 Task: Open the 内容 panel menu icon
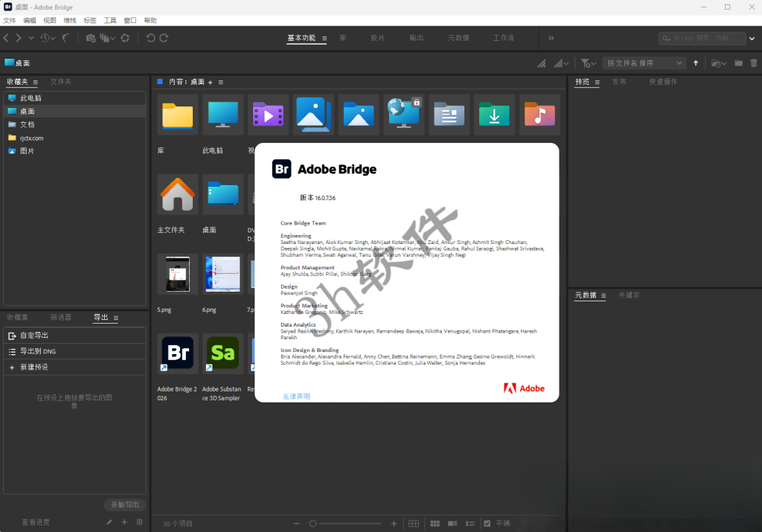[x=220, y=82]
